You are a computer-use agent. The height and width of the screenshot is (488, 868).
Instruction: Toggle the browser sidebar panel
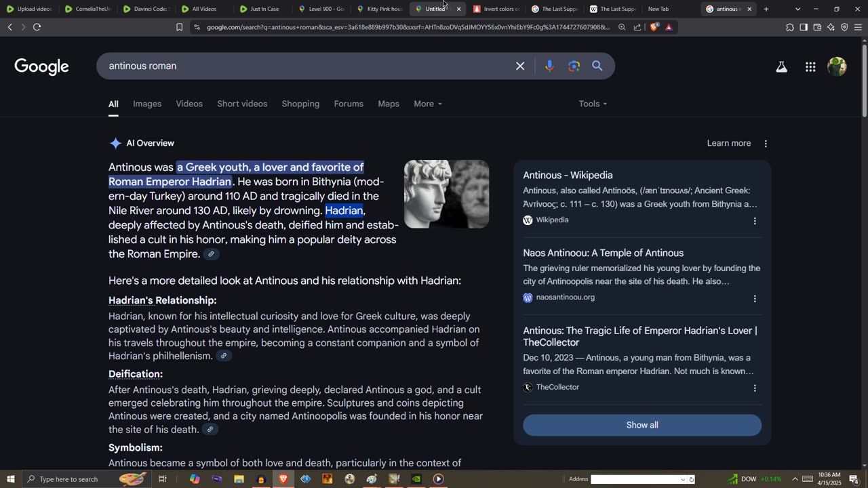point(804,27)
